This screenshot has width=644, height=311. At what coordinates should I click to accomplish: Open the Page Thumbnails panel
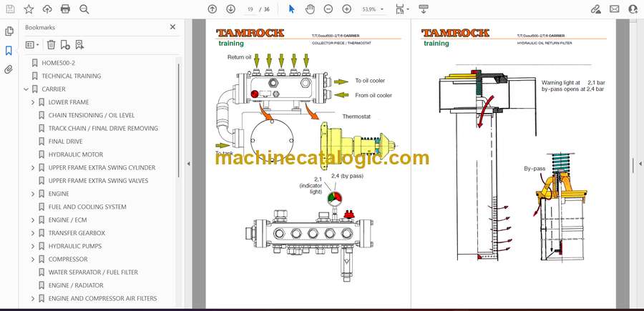tap(9, 31)
